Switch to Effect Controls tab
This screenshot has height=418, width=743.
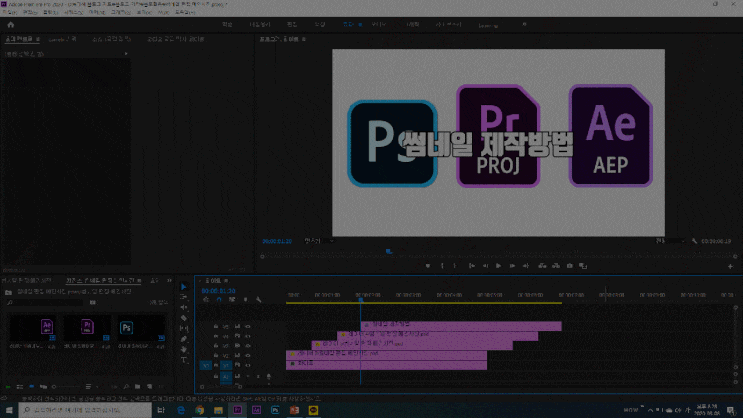pyautogui.click(x=20, y=39)
